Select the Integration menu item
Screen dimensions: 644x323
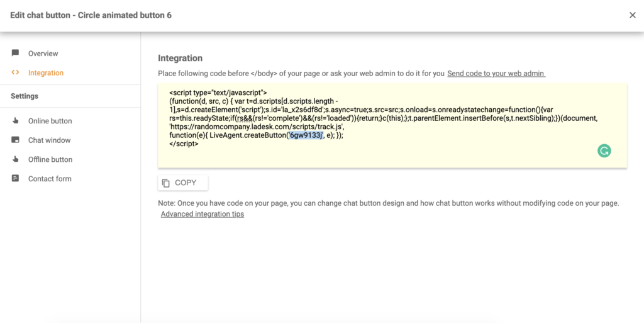pos(45,73)
